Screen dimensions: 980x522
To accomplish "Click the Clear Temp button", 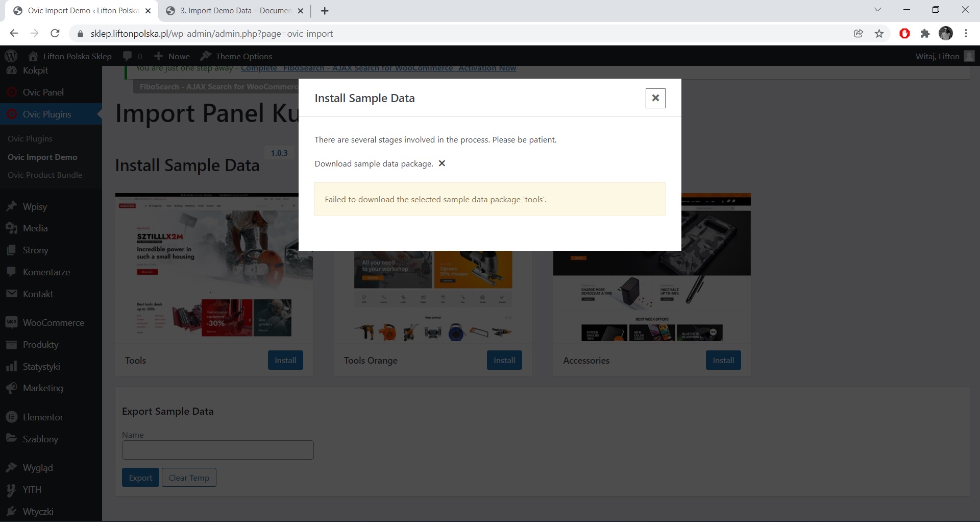I will tap(189, 478).
